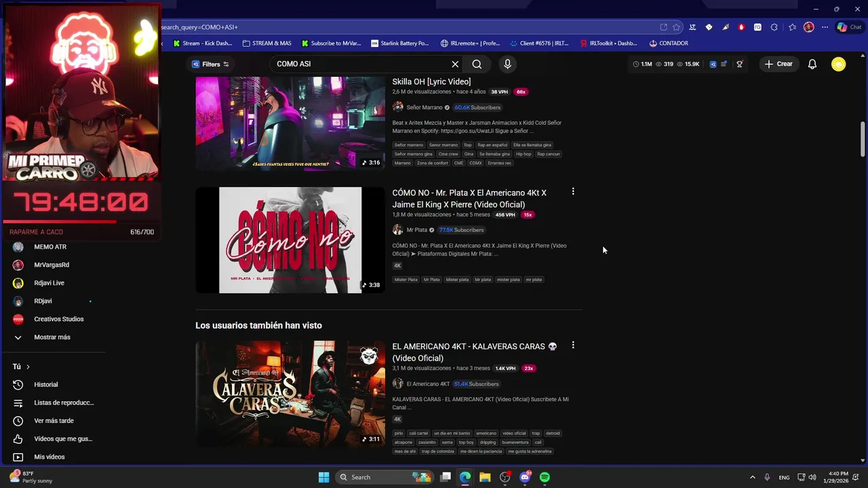Click the 'Mister Plata' tag
Screen dimensions: 868x488
(406, 279)
